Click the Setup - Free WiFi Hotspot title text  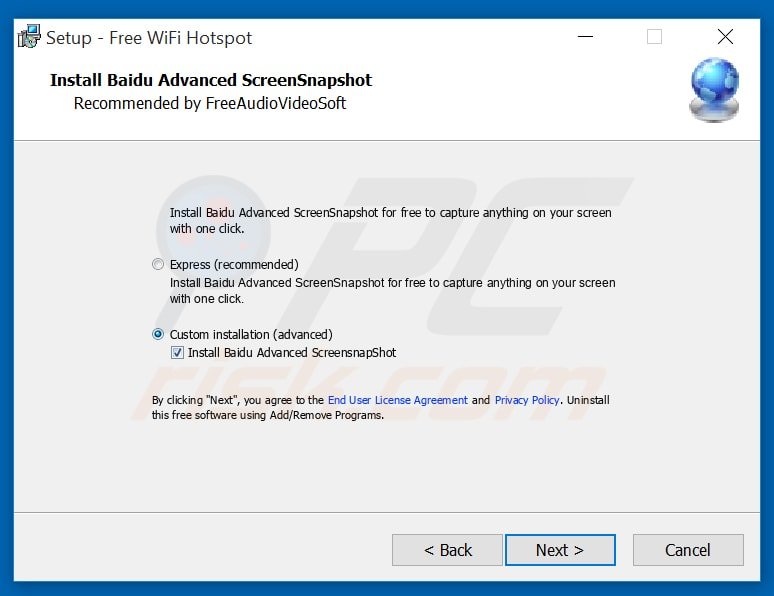point(149,38)
